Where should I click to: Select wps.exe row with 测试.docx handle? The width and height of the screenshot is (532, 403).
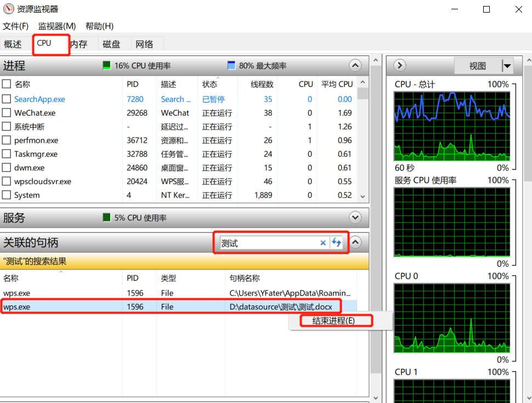tap(178, 306)
